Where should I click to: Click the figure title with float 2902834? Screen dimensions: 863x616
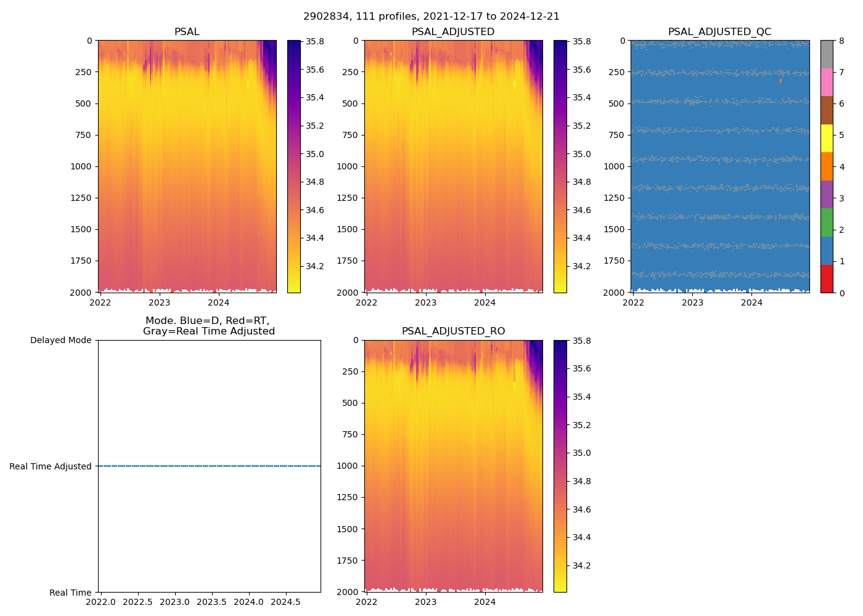click(x=431, y=17)
